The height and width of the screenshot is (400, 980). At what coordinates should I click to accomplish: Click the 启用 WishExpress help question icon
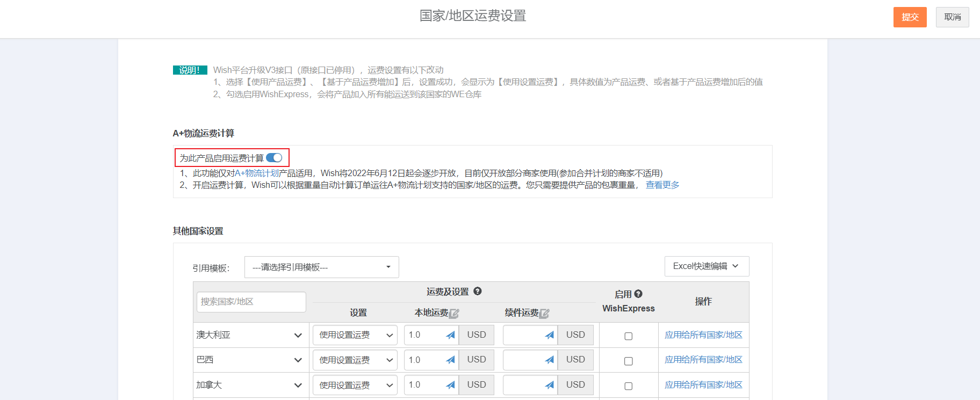[638, 294]
